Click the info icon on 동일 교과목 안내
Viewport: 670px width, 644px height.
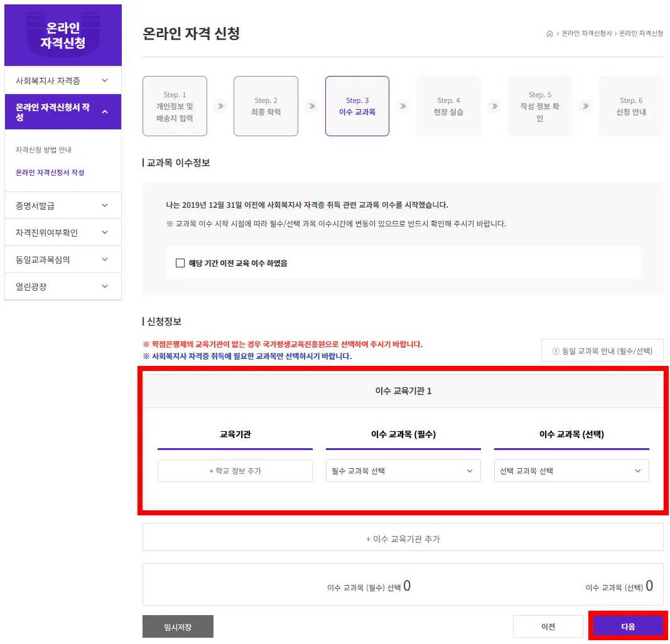[x=556, y=351]
